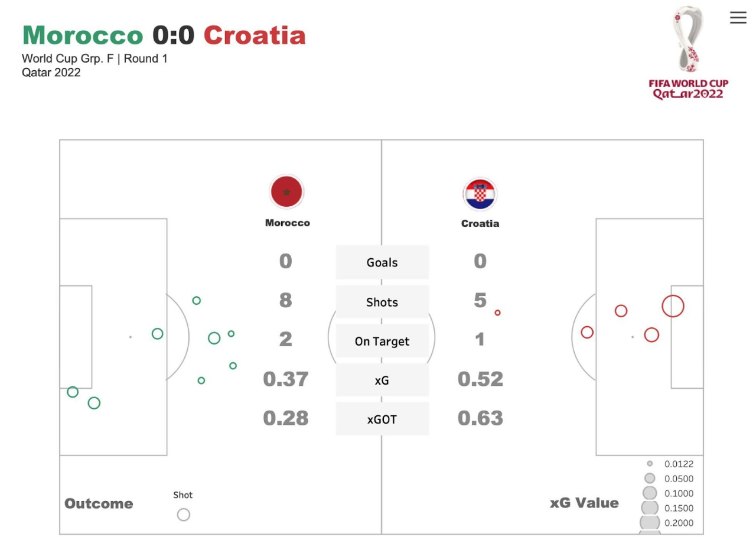Click the Croatia title text
This screenshot has height=540, width=756.
coord(255,35)
